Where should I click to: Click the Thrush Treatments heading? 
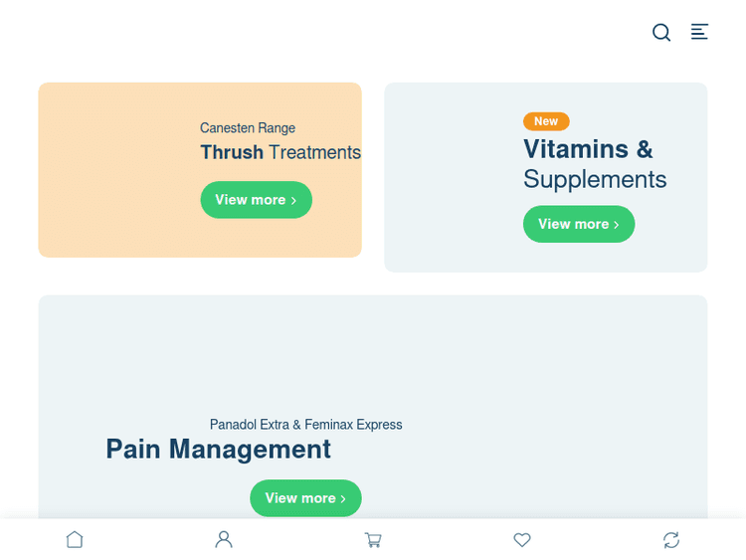[280, 152]
